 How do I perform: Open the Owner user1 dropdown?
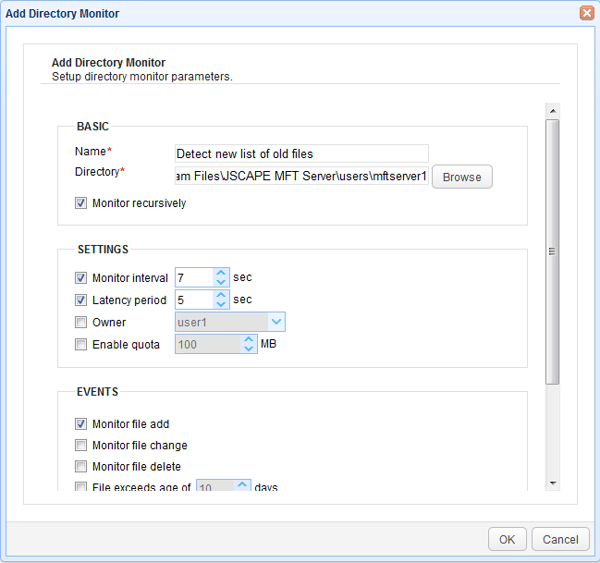(x=276, y=322)
